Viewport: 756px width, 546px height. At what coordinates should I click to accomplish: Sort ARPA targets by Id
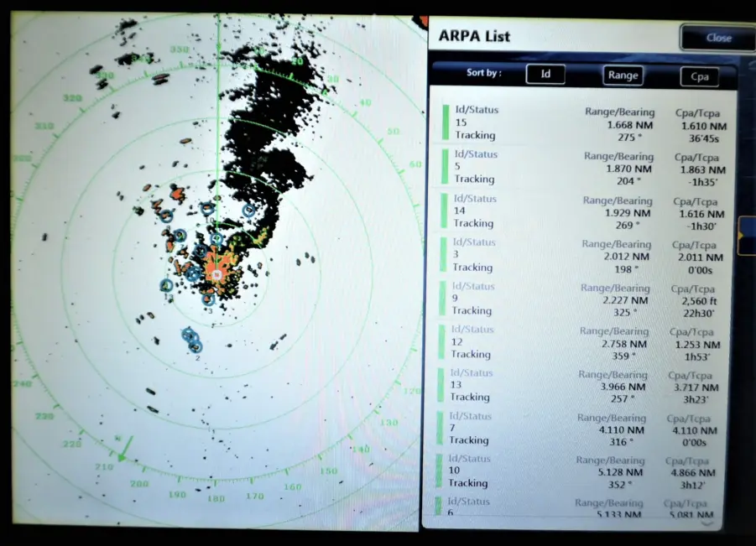point(545,74)
